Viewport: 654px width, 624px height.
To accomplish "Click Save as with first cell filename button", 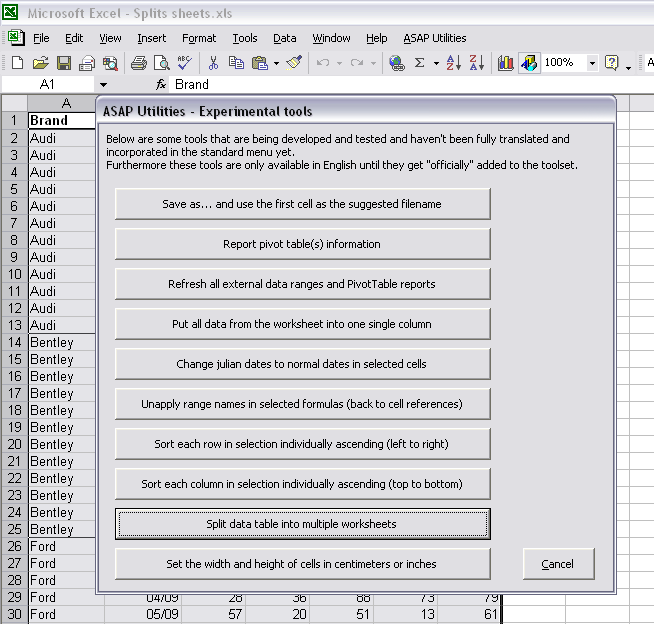I will click(x=303, y=204).
